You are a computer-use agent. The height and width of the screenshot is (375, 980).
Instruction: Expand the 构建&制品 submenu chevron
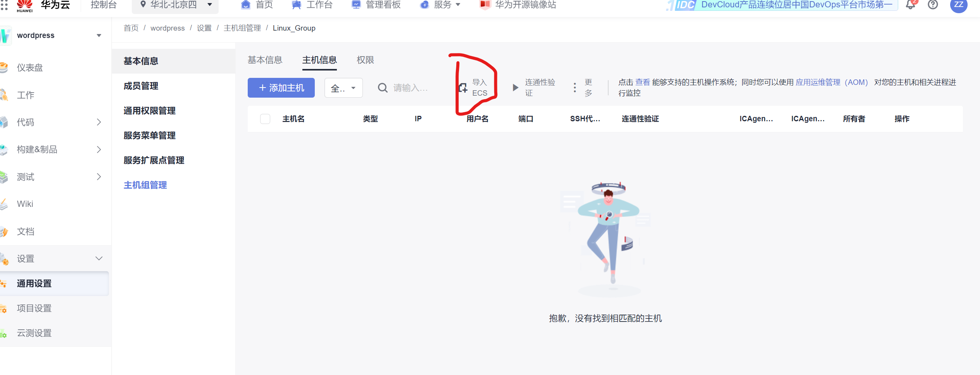(x=99, y=150)
